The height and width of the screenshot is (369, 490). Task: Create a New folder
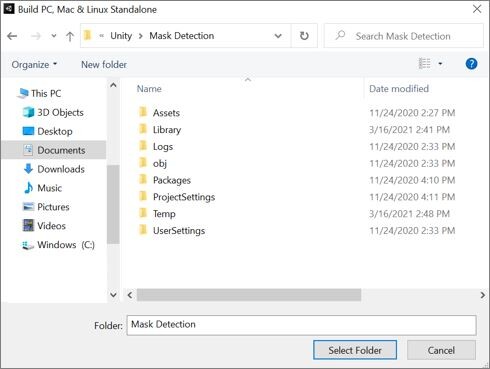(104, 65)
